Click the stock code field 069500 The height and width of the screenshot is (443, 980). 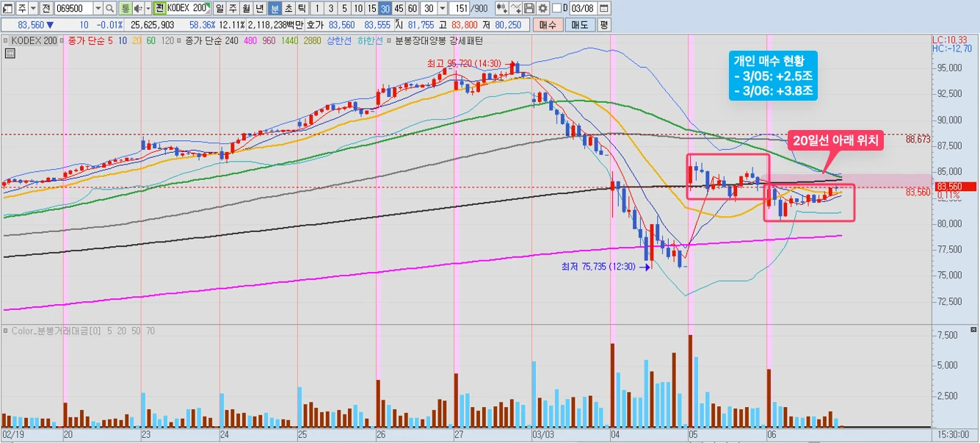point(74,8)
